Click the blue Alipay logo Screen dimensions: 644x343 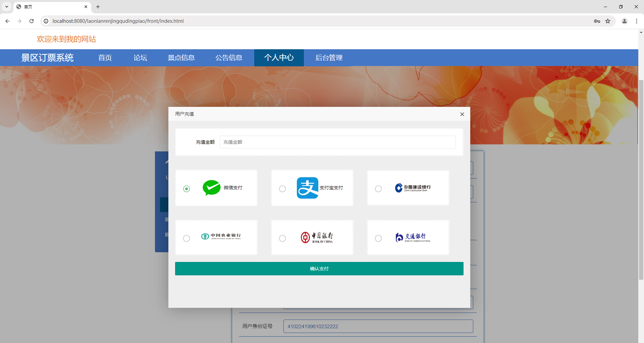pyautogui.click(x=308, y=188)
